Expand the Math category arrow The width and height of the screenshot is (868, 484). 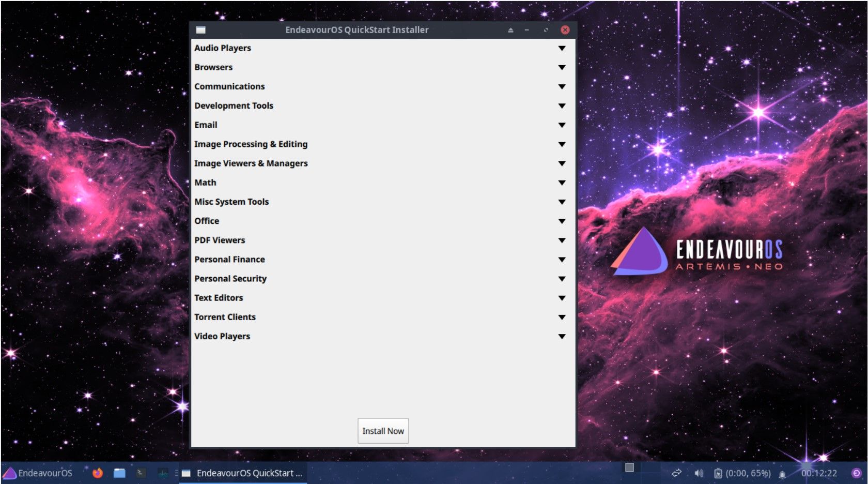point(562,183)
